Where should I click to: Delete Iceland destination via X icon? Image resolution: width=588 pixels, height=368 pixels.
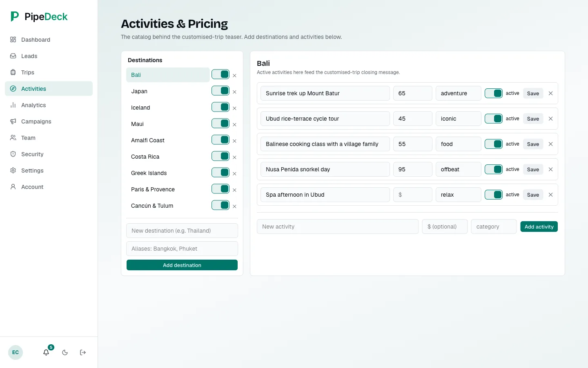tap(234, 108)
